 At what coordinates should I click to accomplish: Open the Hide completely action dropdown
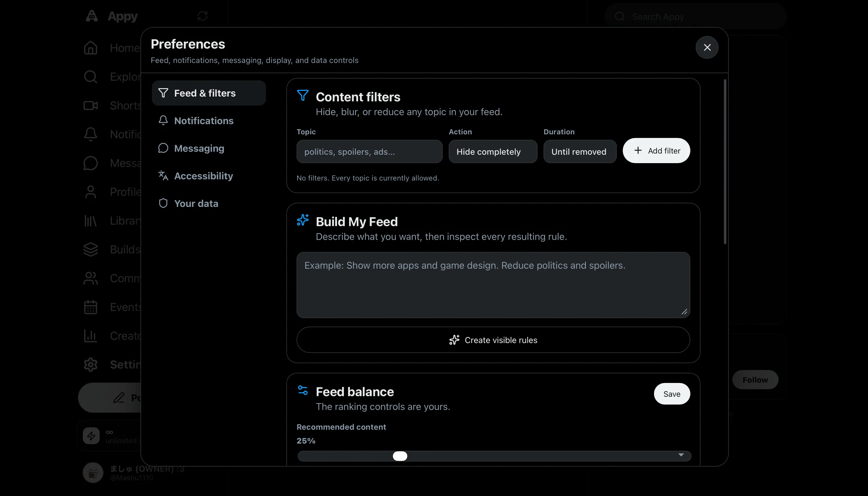click(493, 152)
